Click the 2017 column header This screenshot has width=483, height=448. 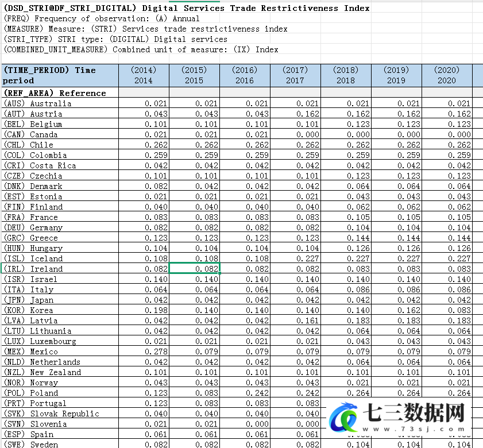point(295,75)
